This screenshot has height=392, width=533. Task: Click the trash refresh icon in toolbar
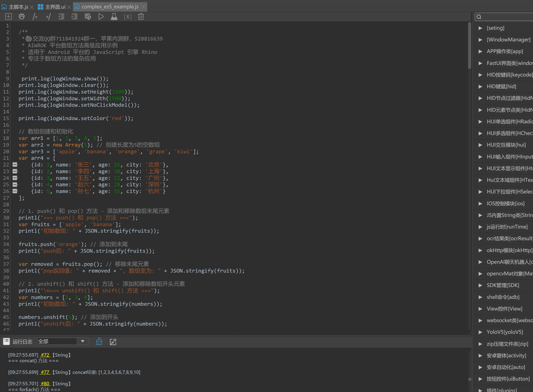pyautogui.click(x=141, y=17)
